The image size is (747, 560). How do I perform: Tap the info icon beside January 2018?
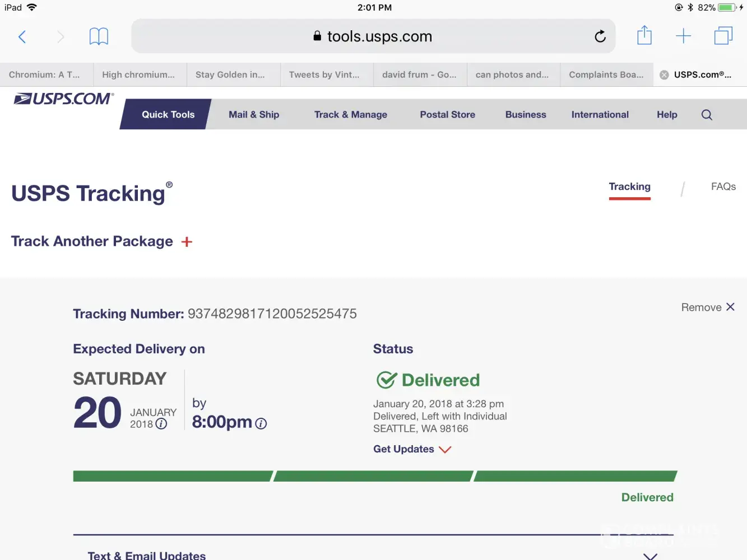pos(161,424)
